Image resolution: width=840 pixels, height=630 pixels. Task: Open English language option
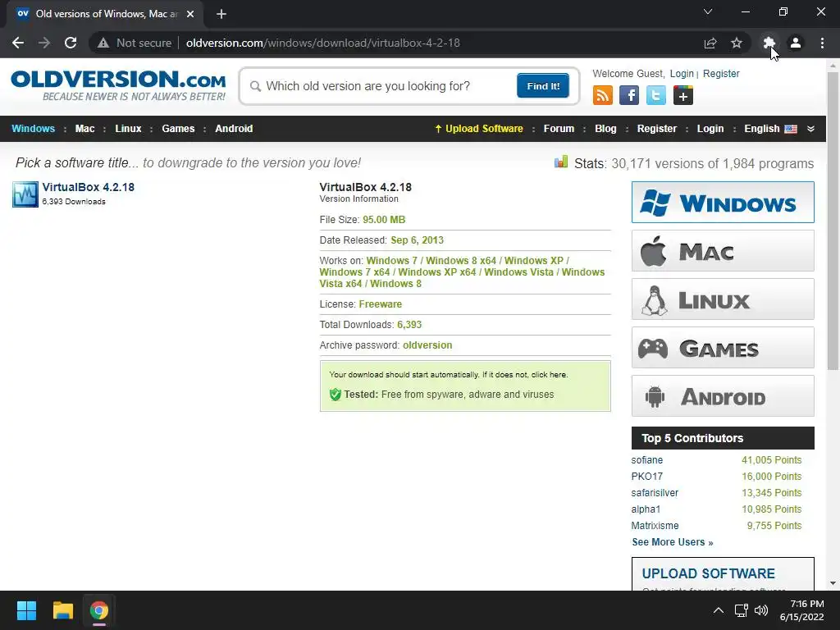(x=770, y=129)
